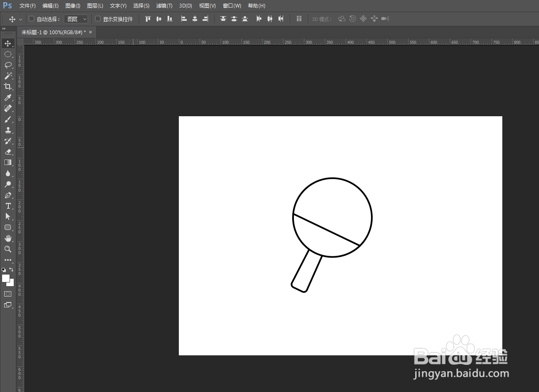Open the 视图(V) menu
This screenshot has height=392, width=539.
[207, 6]
